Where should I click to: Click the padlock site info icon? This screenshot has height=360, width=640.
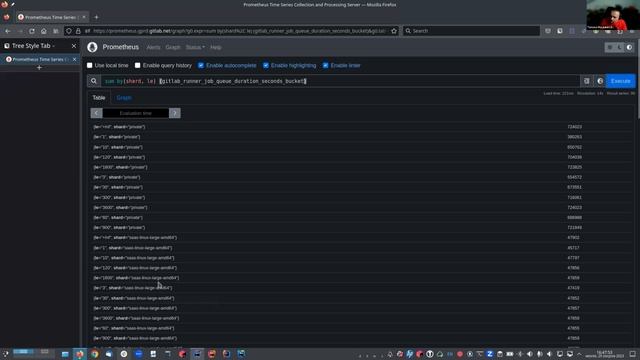coord(78,31)
